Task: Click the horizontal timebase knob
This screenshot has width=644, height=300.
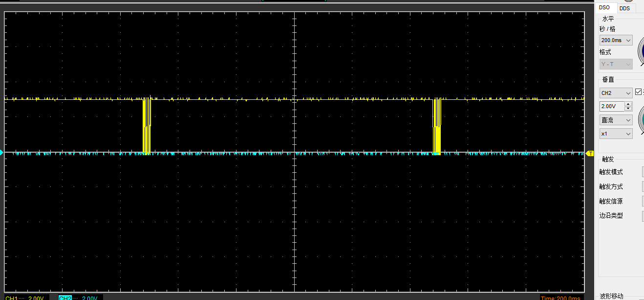Action: (x=641, y=50)
